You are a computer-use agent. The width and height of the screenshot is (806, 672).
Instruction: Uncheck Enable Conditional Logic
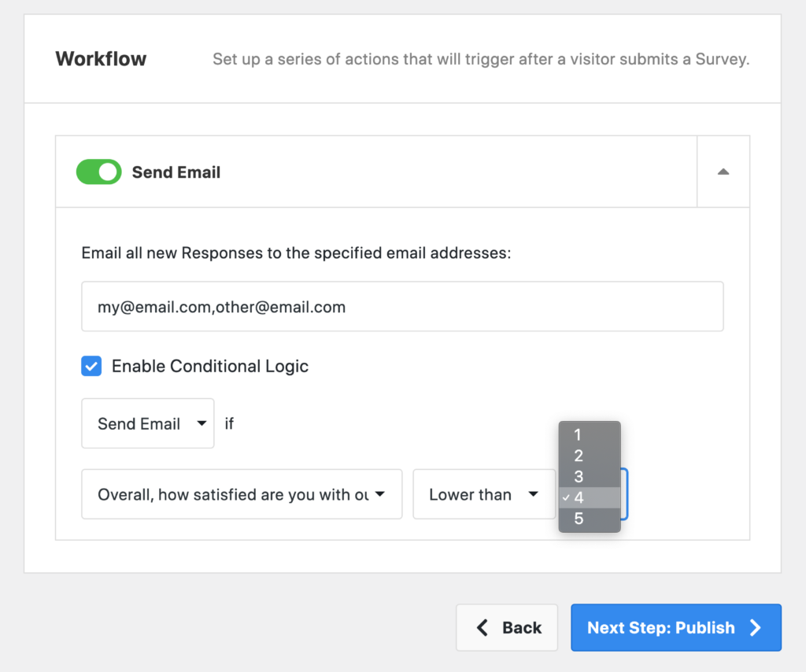point(91,366)
